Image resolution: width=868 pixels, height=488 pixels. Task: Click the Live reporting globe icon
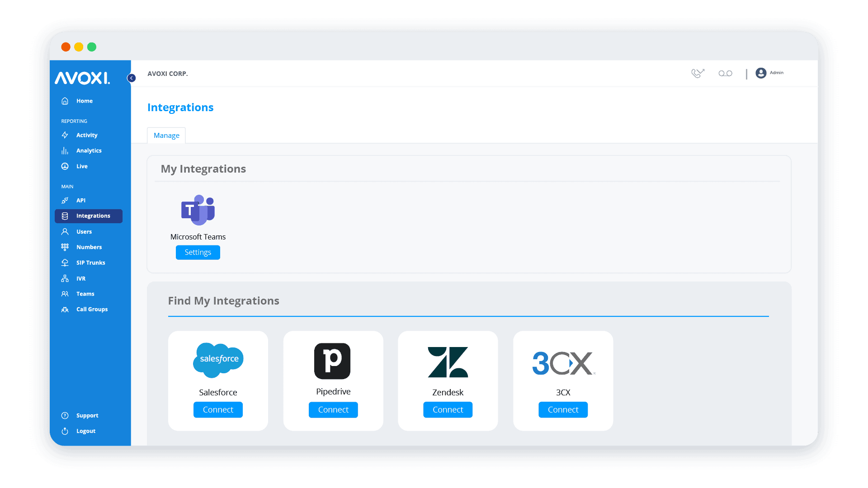pyautogui.click(x=65, y=166)
